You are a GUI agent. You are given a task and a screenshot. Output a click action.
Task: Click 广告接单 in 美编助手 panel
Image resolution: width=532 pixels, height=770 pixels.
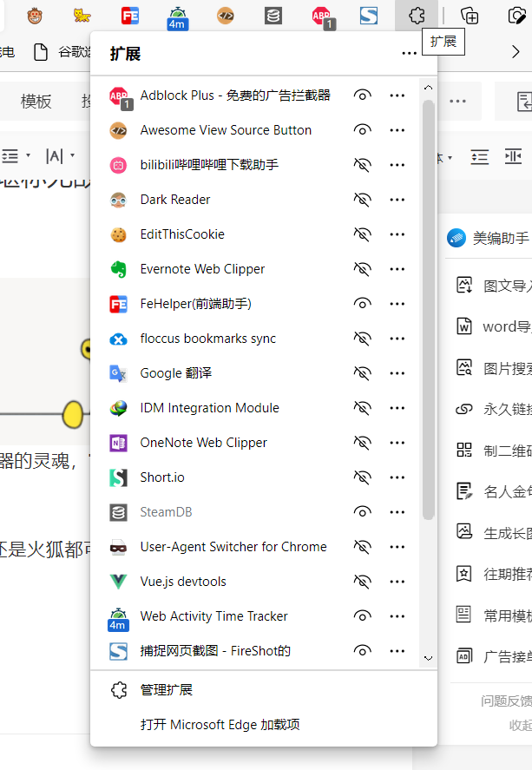(493, 656)
